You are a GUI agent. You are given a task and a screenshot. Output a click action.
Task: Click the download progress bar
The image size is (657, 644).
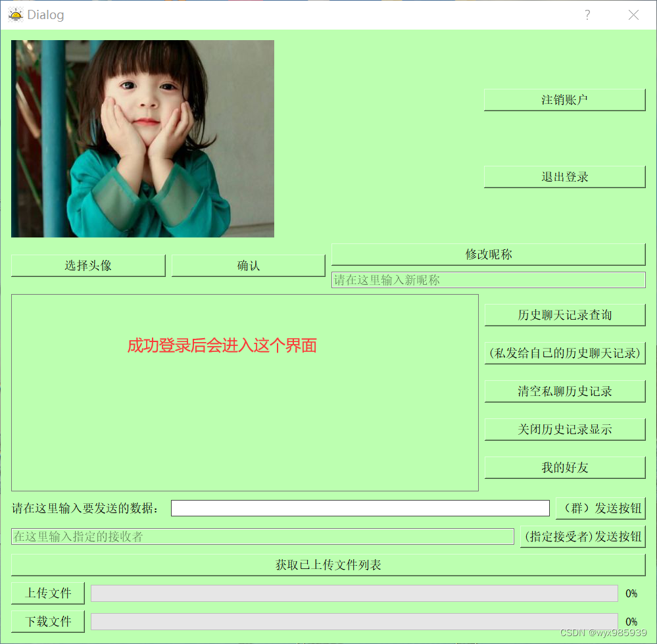pyautogui.click(x=354, y=622)
